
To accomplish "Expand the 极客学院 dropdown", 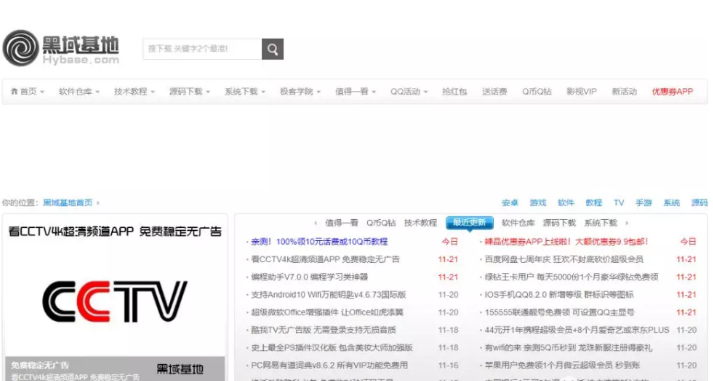I will (300, 91).
